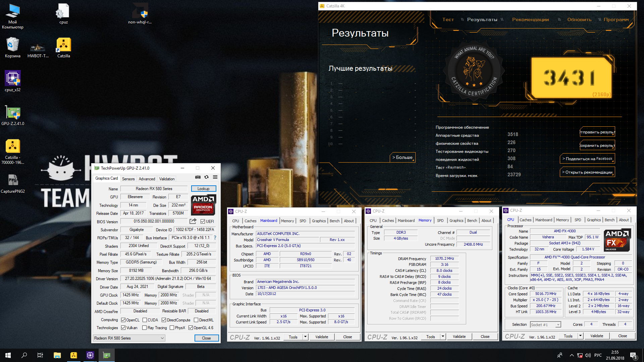The height and width of the screenshot is (362, 644).
Task: Open the Catzilla - 700000-196... desktop icon
Action: coord(13,152)
